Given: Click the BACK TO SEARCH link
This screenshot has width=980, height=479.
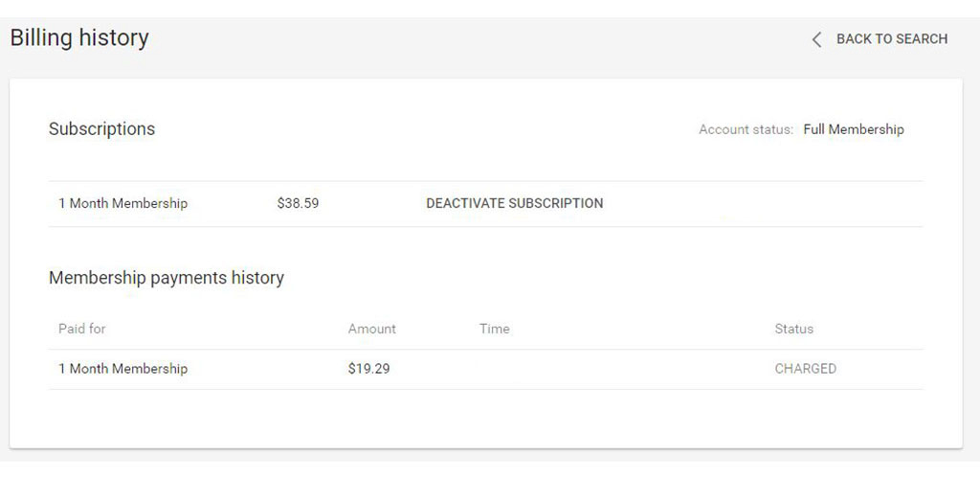Looking at the screenshot, I should pyautogui.click(x=891, y=39).
